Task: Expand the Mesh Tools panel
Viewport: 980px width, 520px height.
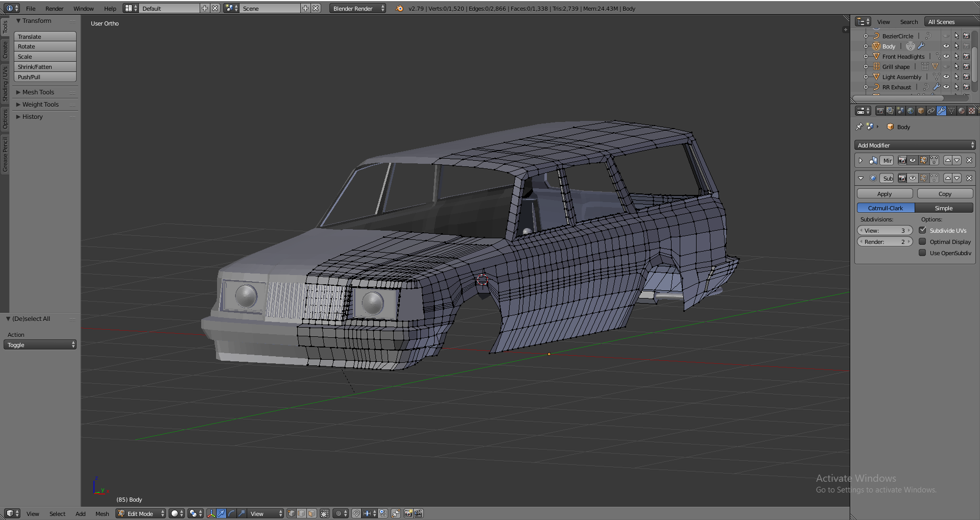Action: pyautogui.click(x=38, y=92)
